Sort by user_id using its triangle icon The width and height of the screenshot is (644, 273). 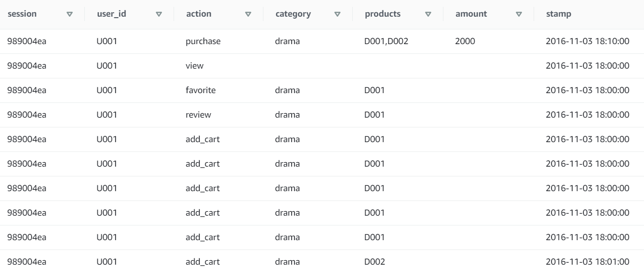[158, 14]
